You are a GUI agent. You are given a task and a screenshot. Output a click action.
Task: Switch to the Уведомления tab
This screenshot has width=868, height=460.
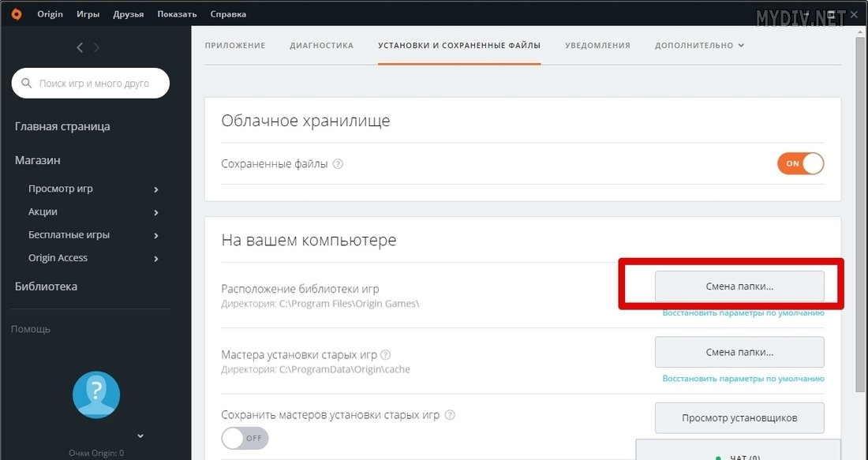click(598, 46)
